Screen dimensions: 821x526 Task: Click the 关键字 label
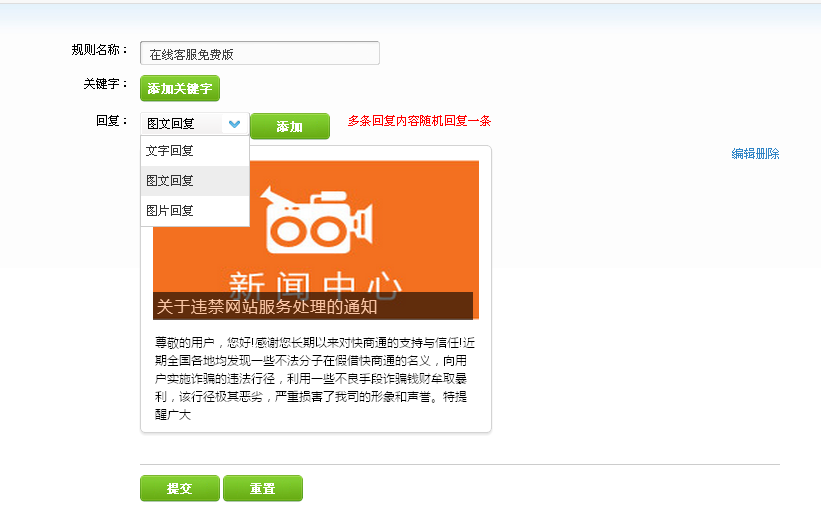(105, 84)
